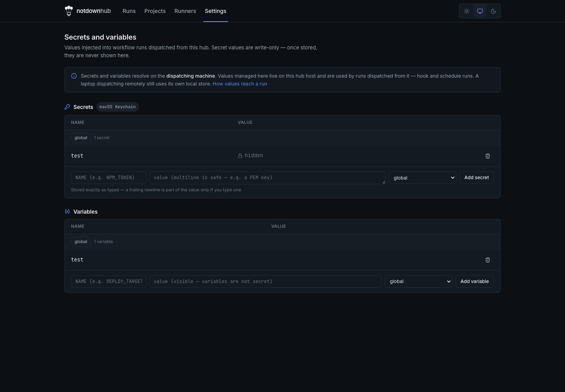Switch to light theme sun icon
This screenshot has height=392, width=565.
pos(467,11)
